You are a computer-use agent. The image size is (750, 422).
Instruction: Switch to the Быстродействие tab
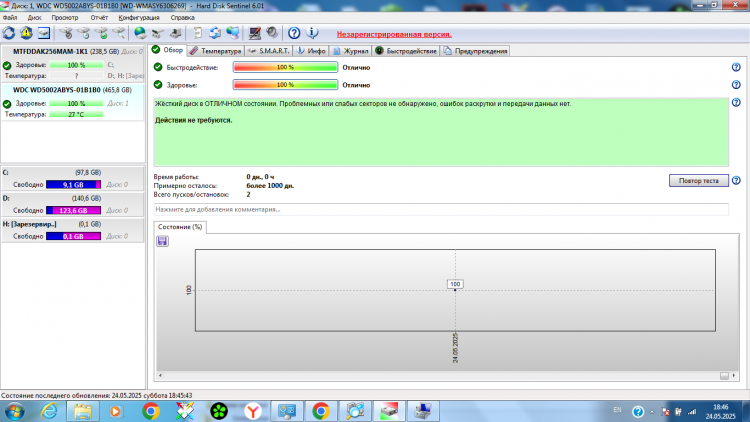coord(406,51)
